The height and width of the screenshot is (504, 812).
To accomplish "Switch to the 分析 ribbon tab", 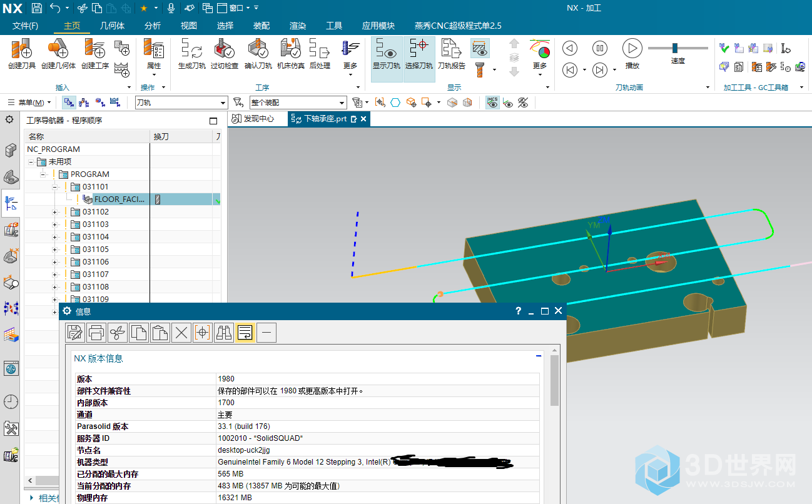I will click(153, 26).
